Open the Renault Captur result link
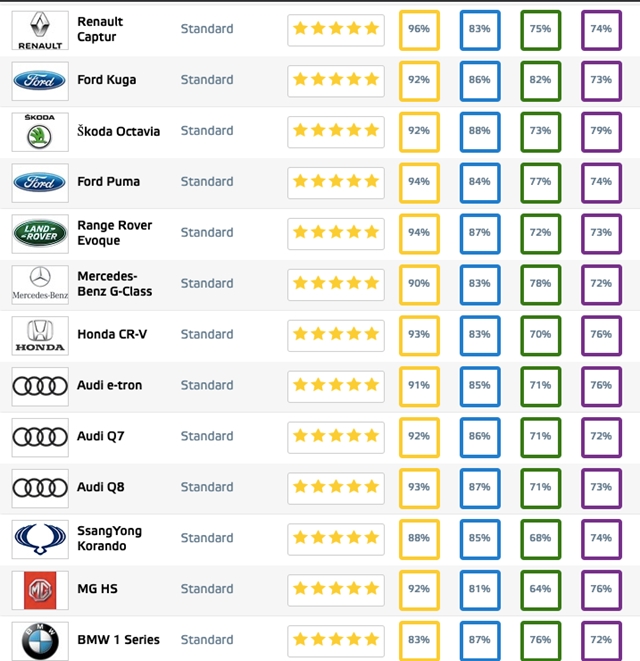Screen dimensions: 640x661 click(100, 29)
